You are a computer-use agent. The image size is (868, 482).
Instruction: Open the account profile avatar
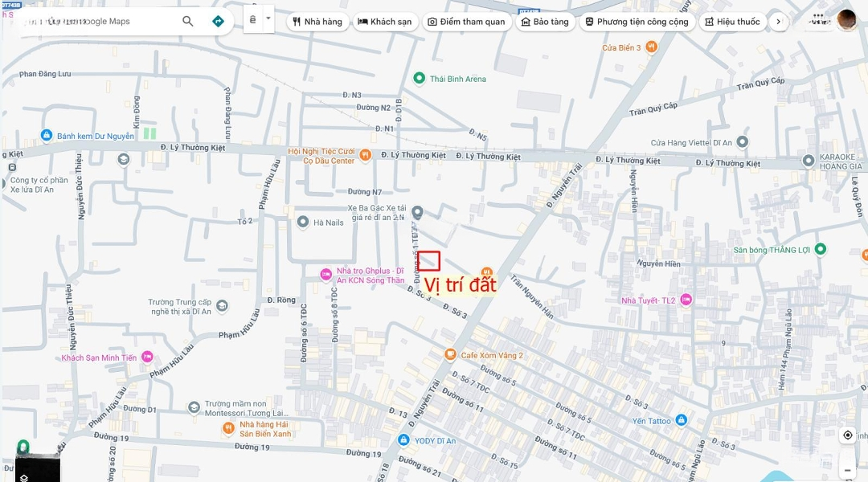[846, 19]
